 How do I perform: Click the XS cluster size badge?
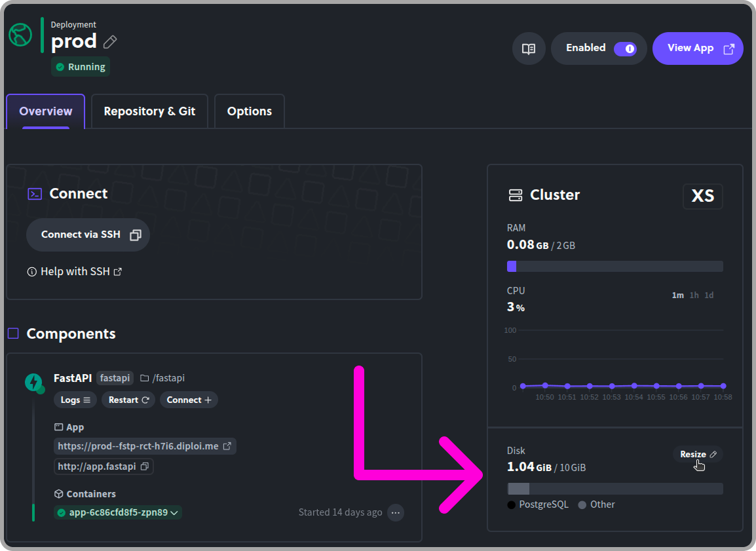[702, 196]
